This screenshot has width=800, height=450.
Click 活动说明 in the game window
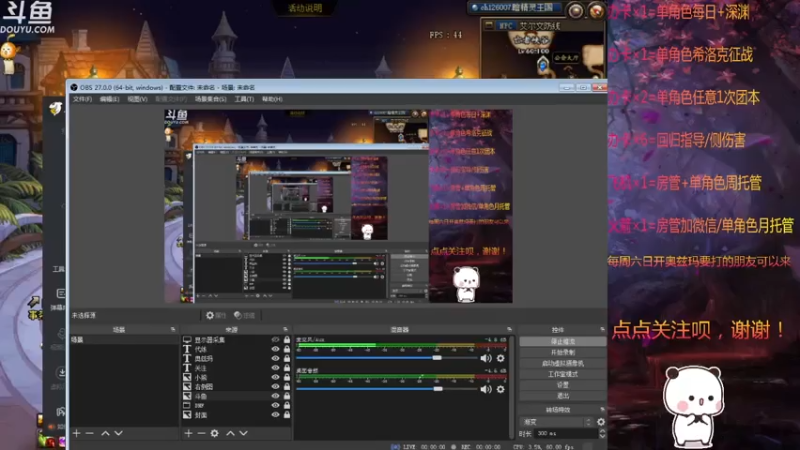point(305,8)
